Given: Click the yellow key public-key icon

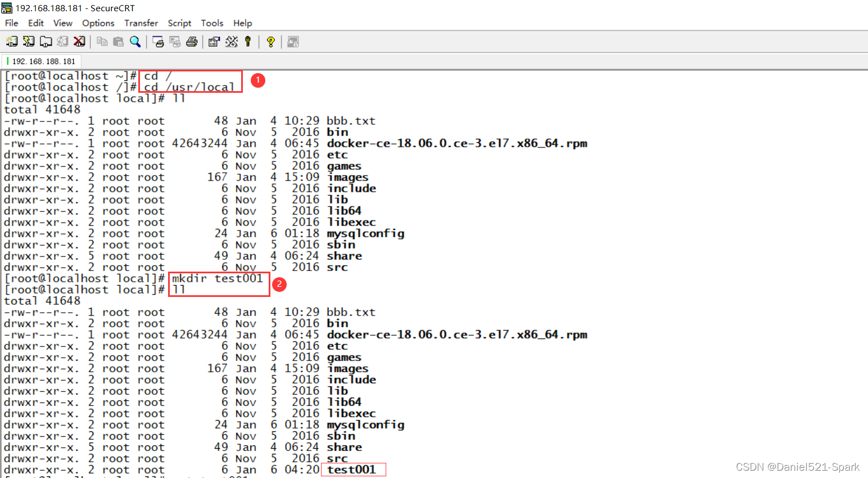Looking at the screenshot, I should click(x=248, y=42).
